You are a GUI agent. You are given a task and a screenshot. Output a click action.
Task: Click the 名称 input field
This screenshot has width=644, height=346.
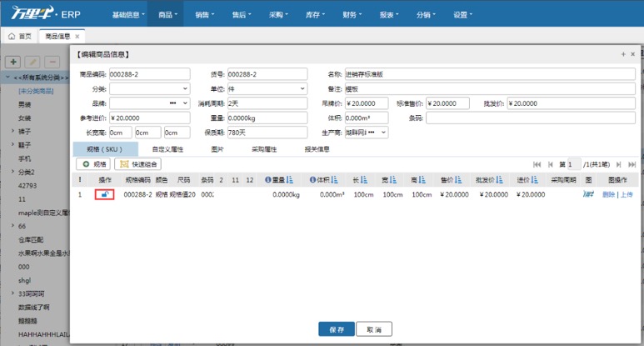[490, 74]
